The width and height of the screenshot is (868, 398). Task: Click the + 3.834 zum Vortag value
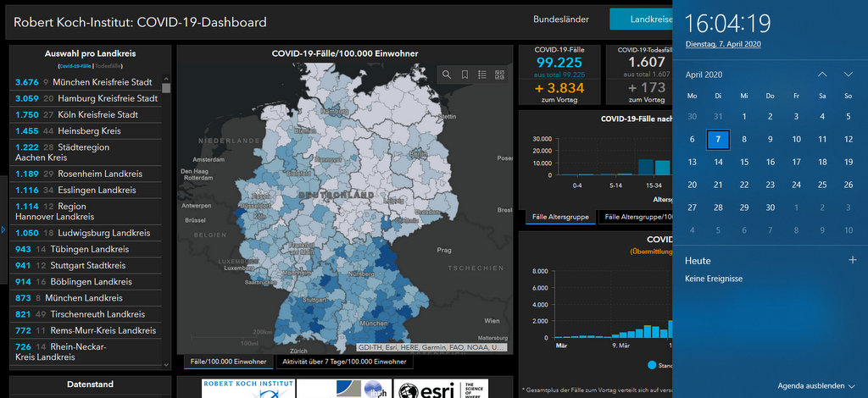(559, 88)
